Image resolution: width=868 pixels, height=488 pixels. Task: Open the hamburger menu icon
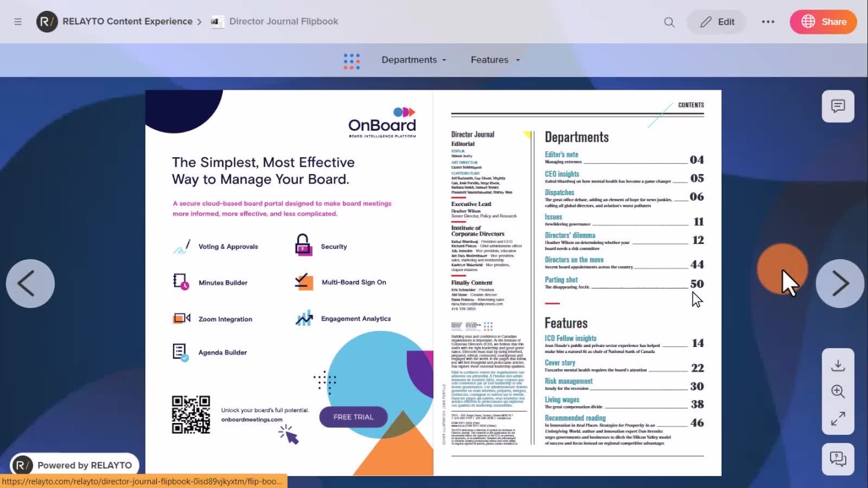[x=18, y=22]
